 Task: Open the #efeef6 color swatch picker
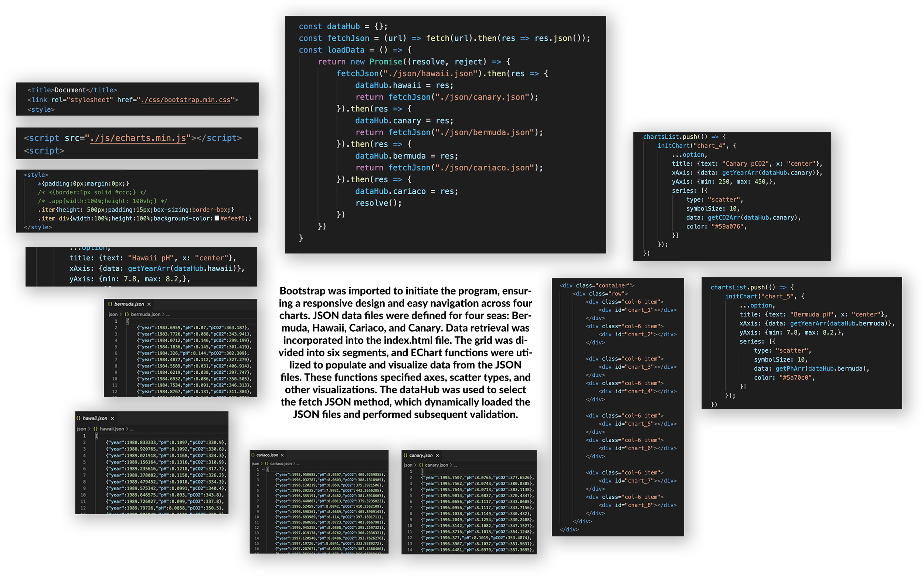coord(217,218)
